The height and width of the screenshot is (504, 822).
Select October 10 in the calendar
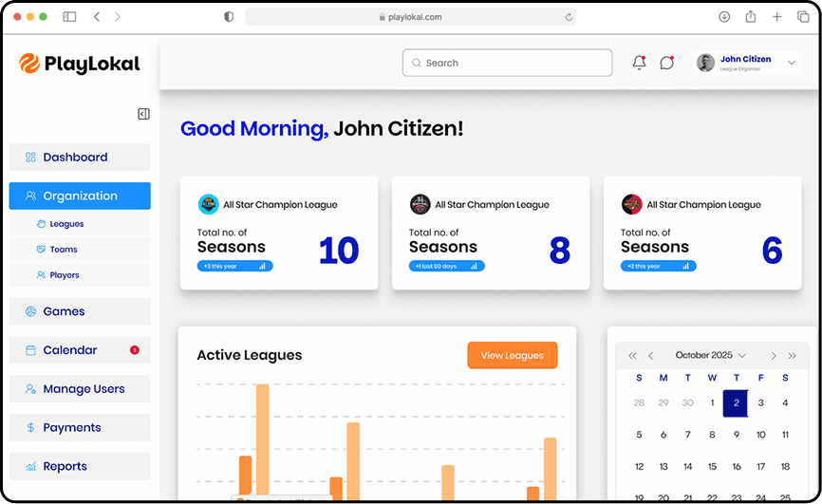click(760, 435)
